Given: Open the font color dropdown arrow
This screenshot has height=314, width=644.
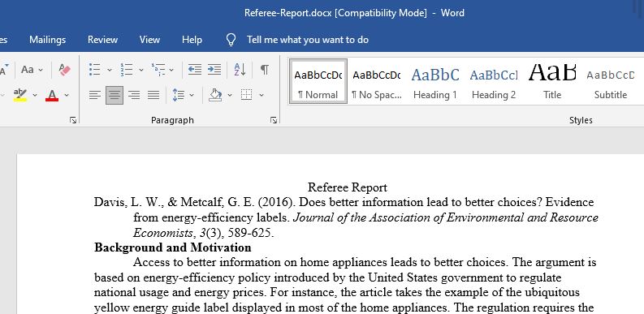Looking at the screenshot, I should (67, 96).
